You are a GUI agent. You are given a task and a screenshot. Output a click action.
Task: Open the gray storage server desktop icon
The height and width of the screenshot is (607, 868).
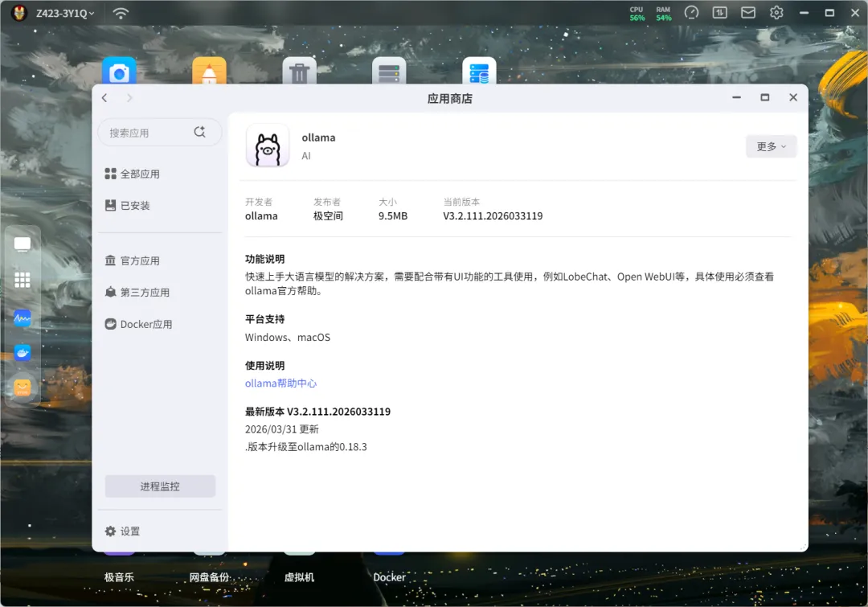[x=389, y=71]
